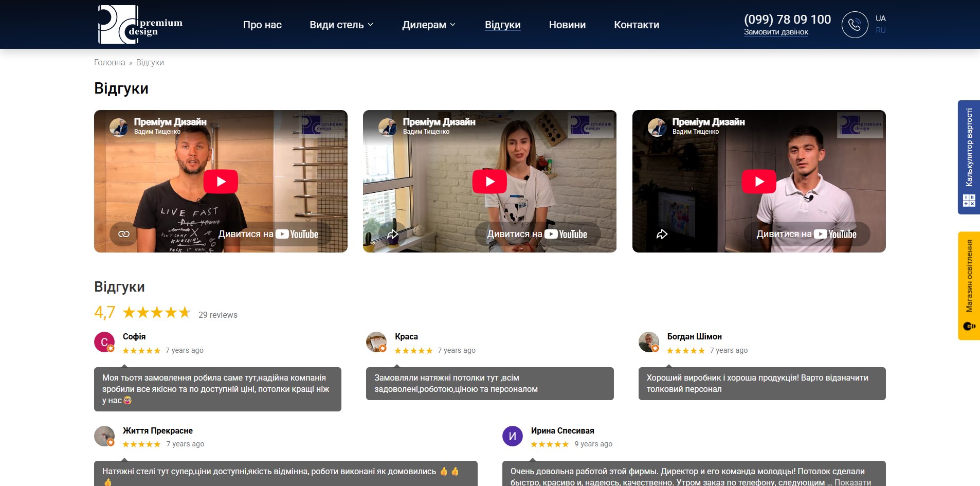Viewport: 980px width, 486px height.
Task: Expand the Види стель dropdown
Action: click(x=341, y=25)
